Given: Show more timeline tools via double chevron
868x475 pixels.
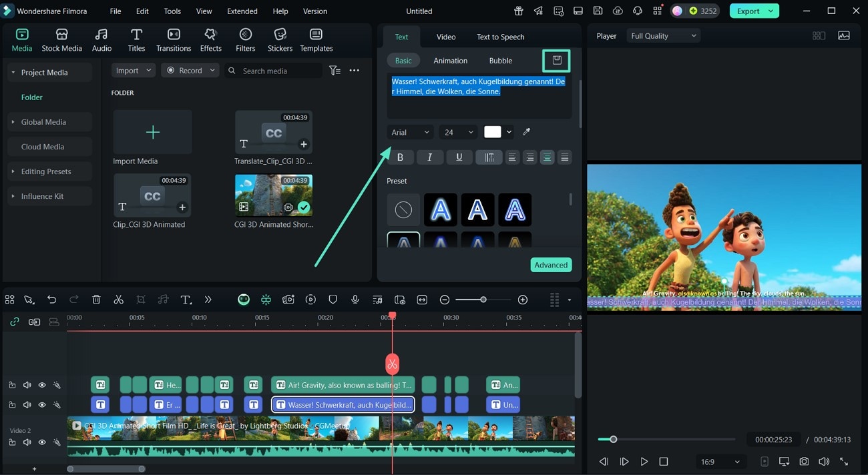Looking at the screenshot, I should [x=208, y=300].
